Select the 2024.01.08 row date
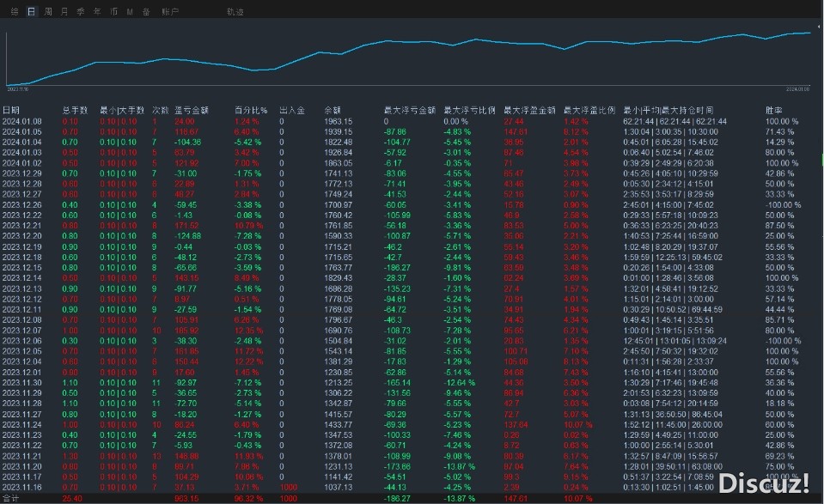The width and height of the screenshot is (824, 504). click(21, 122)
